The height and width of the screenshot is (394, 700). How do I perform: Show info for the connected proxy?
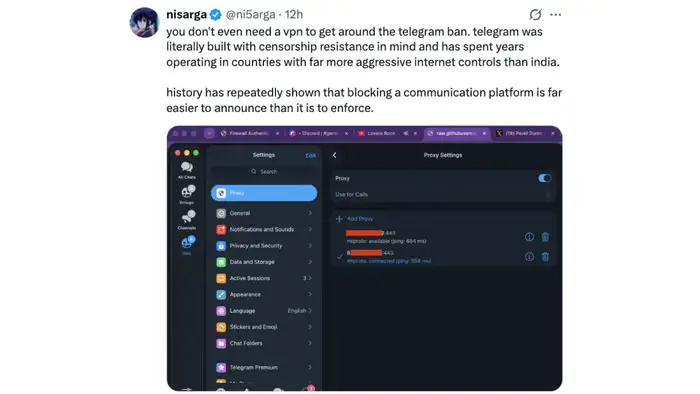[529, 257]
